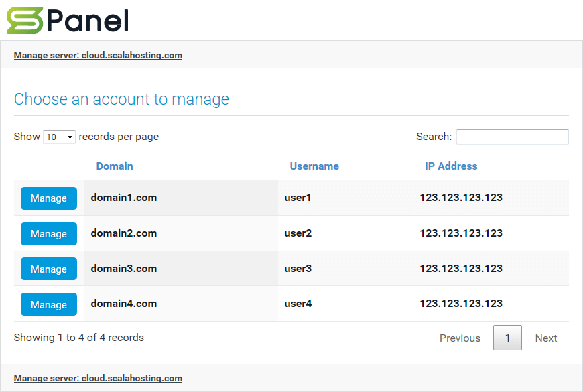Screen dimensions: 583x392
Task: Sort accounts by the Domain column
Action: click(x=115, y=166)
